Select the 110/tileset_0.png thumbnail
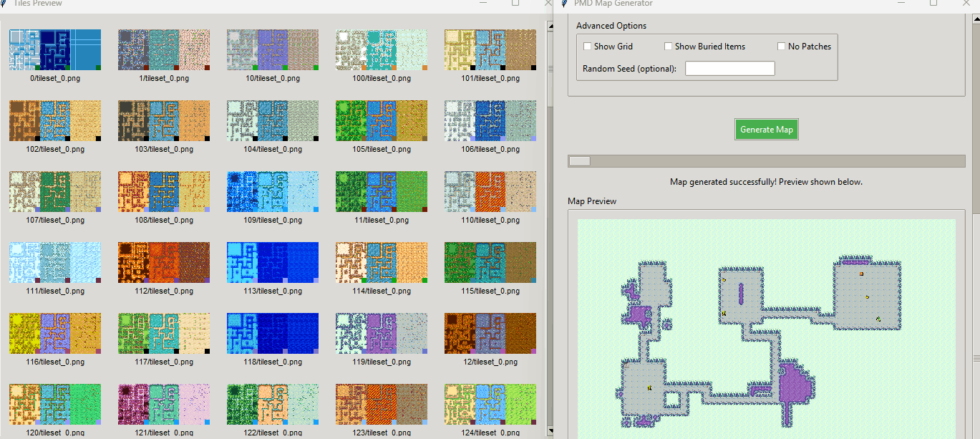This screenshot has height=439, width=980. click(x=490, y=191)
